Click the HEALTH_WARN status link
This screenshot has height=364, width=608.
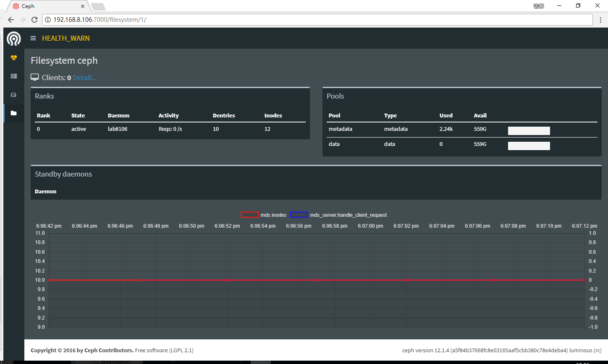(x=66, y=38)
